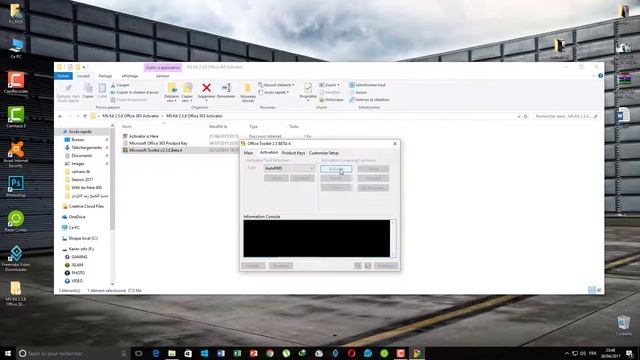Open Excel from the taskbar

click(237, 353)
